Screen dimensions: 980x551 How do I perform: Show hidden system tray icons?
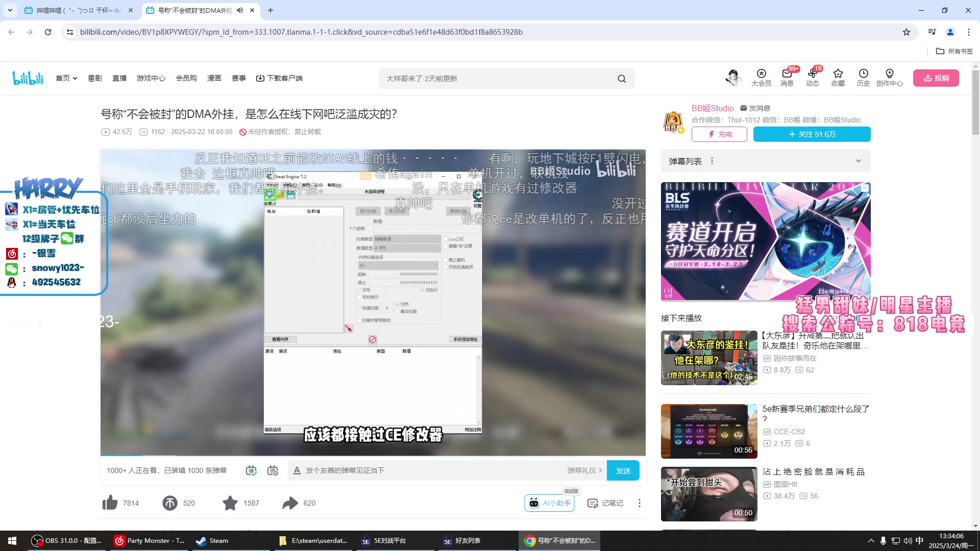pyautogui.click(x=871, y=541)
